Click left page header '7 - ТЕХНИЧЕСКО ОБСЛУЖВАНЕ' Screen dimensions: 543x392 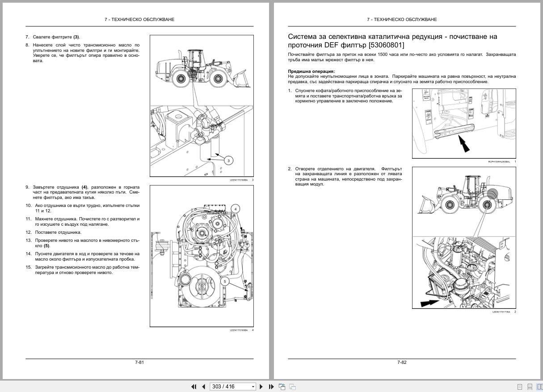tap(139, 20)
